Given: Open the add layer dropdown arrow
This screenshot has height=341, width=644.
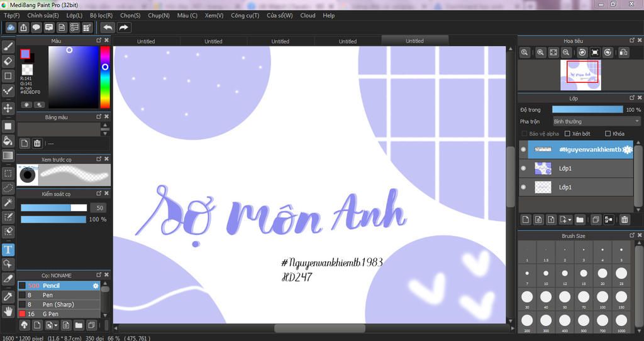Looking at the screenshot, I should 570,220.
